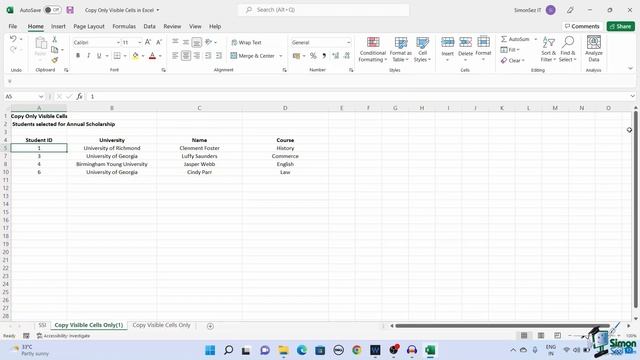The width and height of the screenshot is (640, 360).
Task: Toggle Italic formatting
Action: tap(88, 56)
